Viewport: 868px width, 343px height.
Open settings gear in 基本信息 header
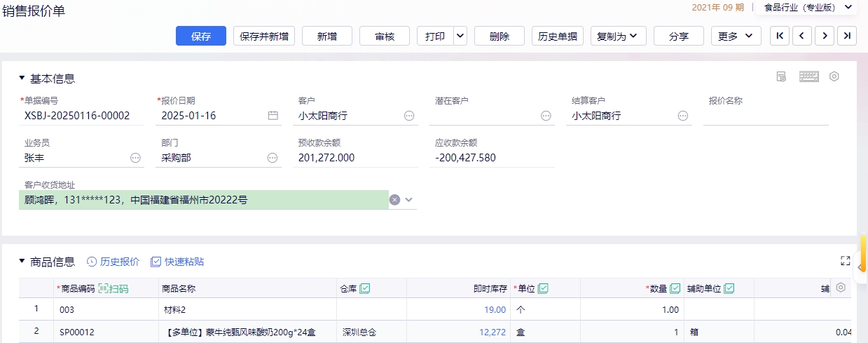[834, 76]
